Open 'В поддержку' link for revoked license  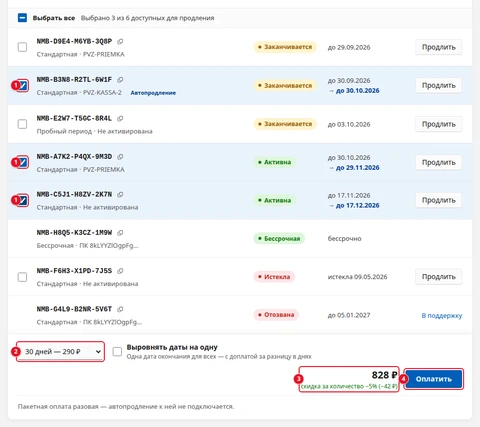pos(442,315)
